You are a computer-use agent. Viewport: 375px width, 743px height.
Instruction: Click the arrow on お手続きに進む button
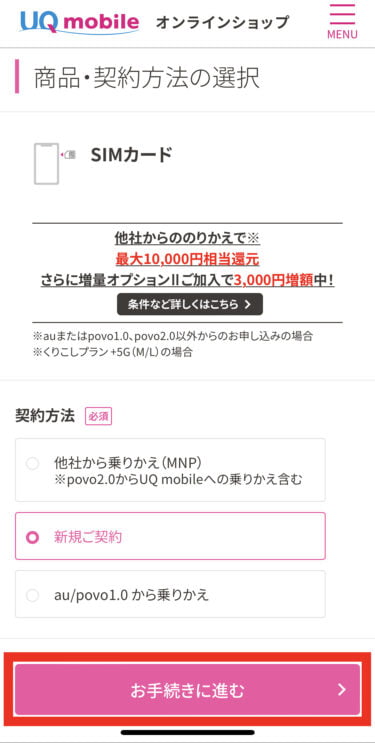point(342,690)
